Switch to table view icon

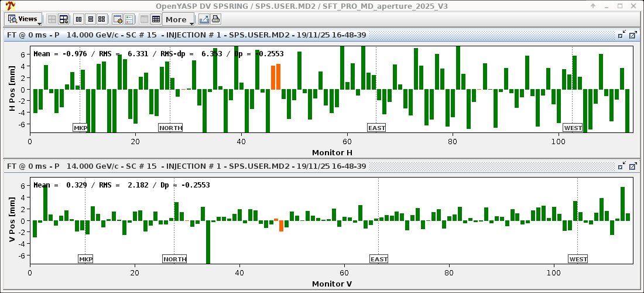156,19
